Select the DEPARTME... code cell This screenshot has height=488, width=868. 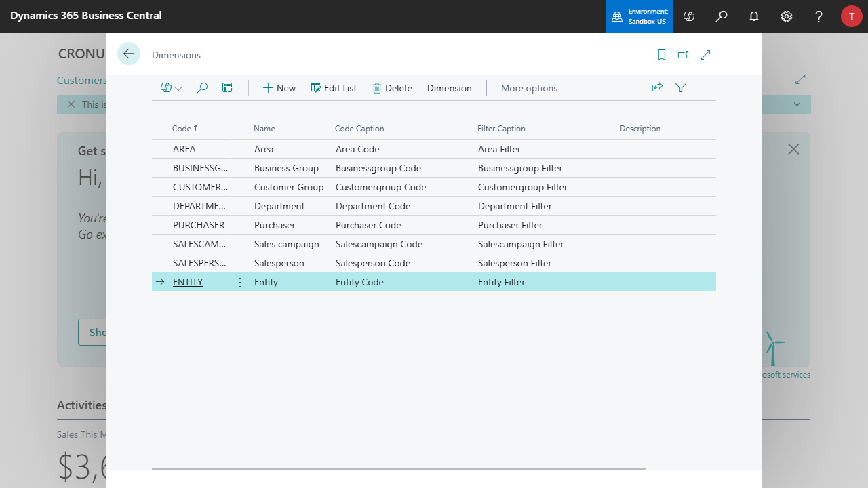tap(201, 206)
